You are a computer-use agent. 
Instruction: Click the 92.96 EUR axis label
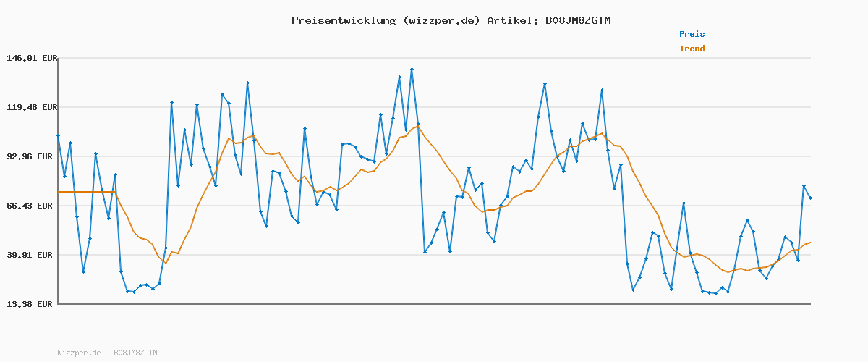tap(30, 156)
